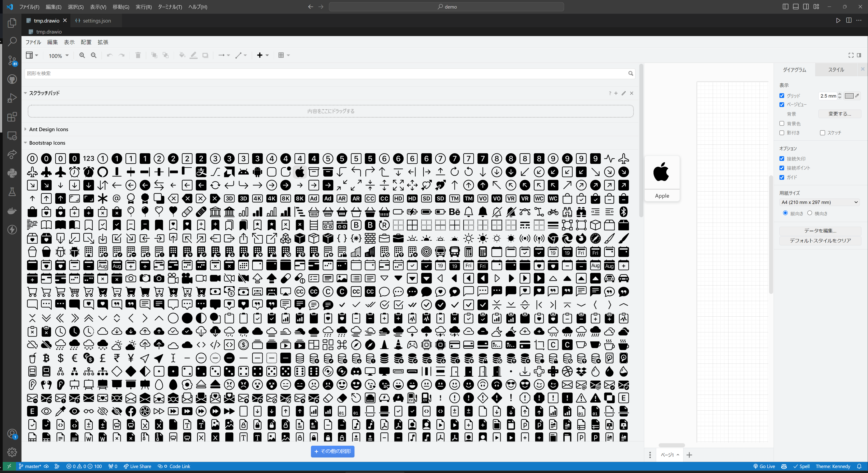Open the Extensions view in activity bar
Viewport: 868px width, 473px height.
[x=12, y=117]
